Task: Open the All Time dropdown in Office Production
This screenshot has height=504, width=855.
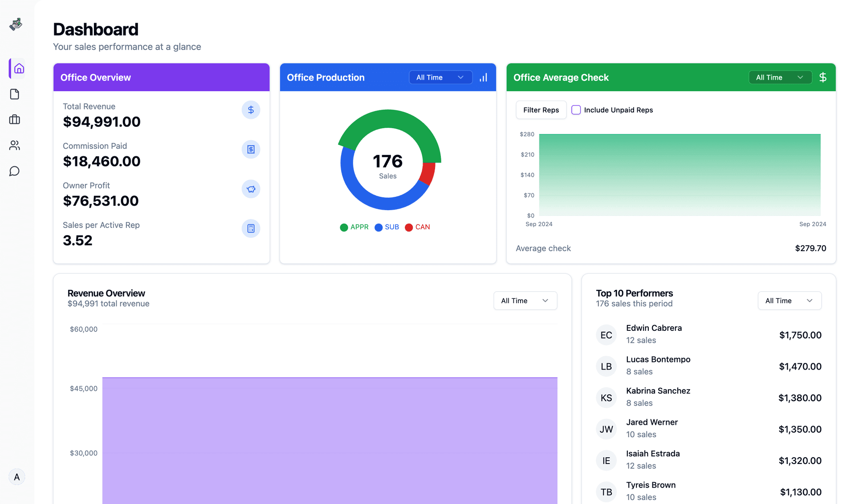Action: (x=440, y=77)
